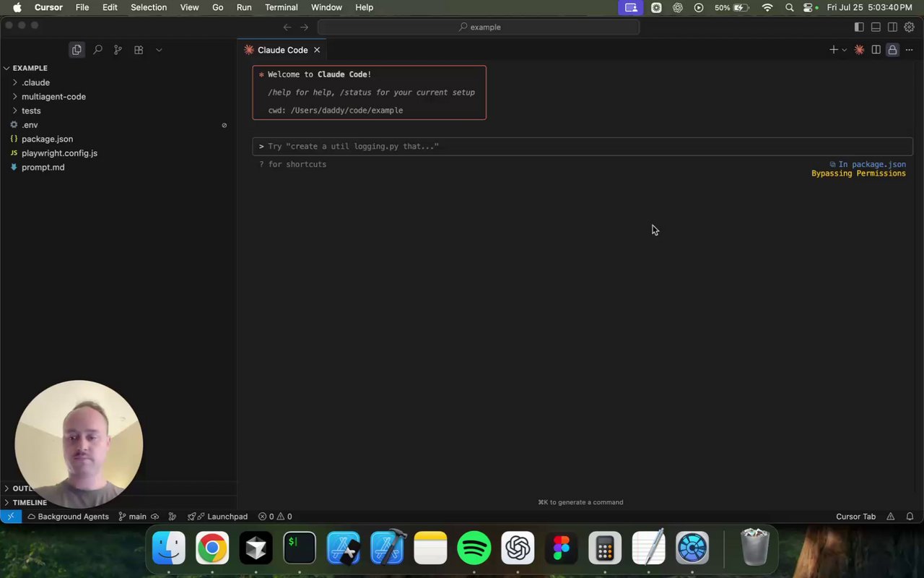Screen dimensions: 924x578
Task: Split the editor right
Action: pyautogui.click(x=876, y=50)
